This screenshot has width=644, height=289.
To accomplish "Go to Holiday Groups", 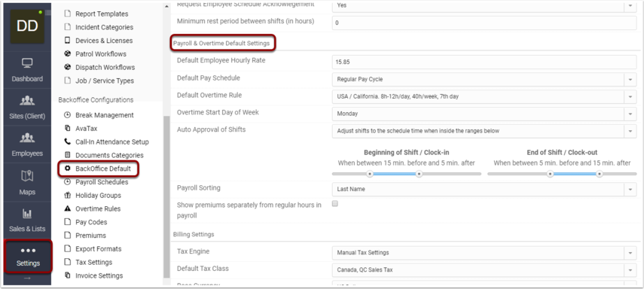I will pos(98,196).
